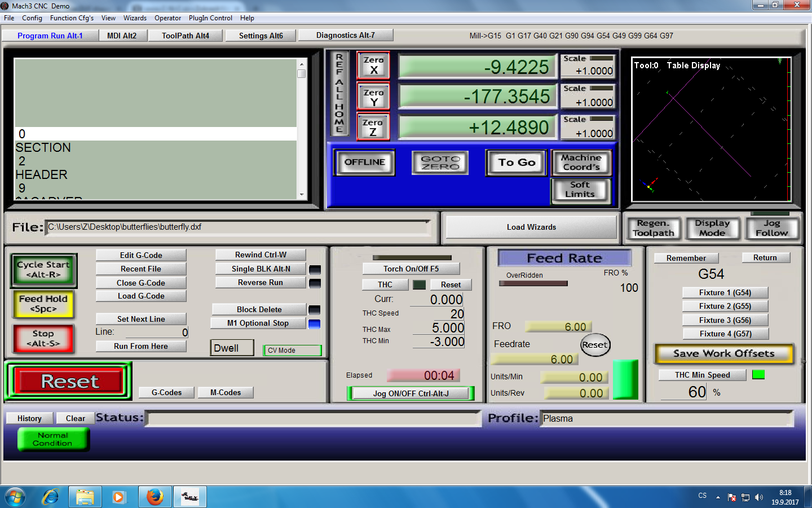Image resolution: width=812 pixels, height=508 pixels.
Task: Click Save Work Offsets
Action: [723, 354]
